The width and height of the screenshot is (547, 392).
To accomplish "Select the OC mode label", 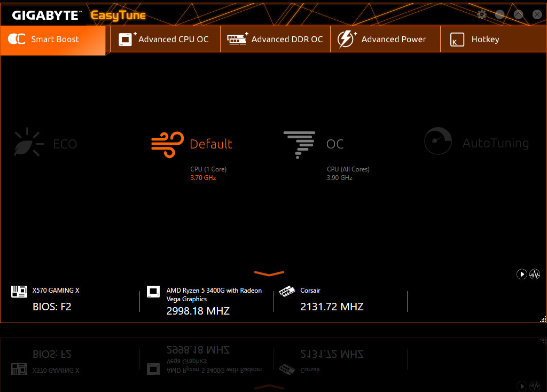I will 335,144.
